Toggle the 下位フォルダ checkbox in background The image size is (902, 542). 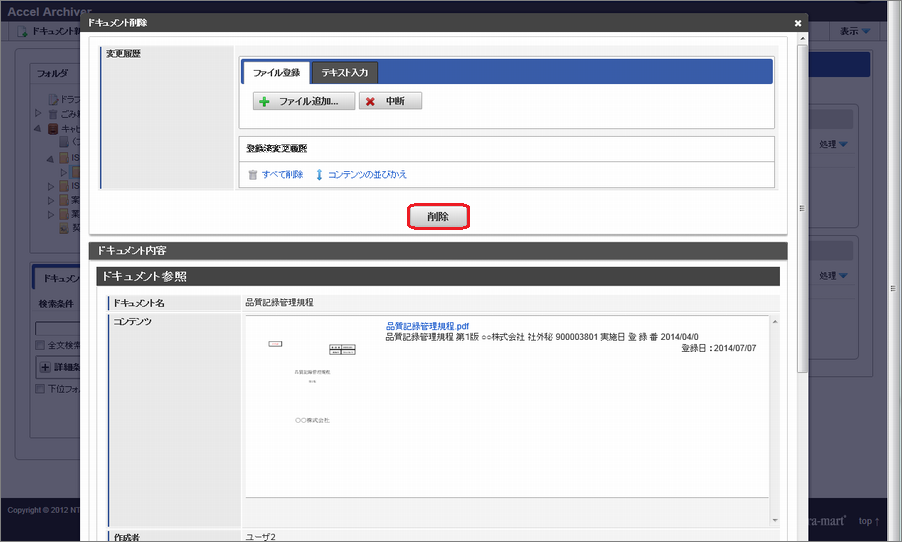pos(40,389)
